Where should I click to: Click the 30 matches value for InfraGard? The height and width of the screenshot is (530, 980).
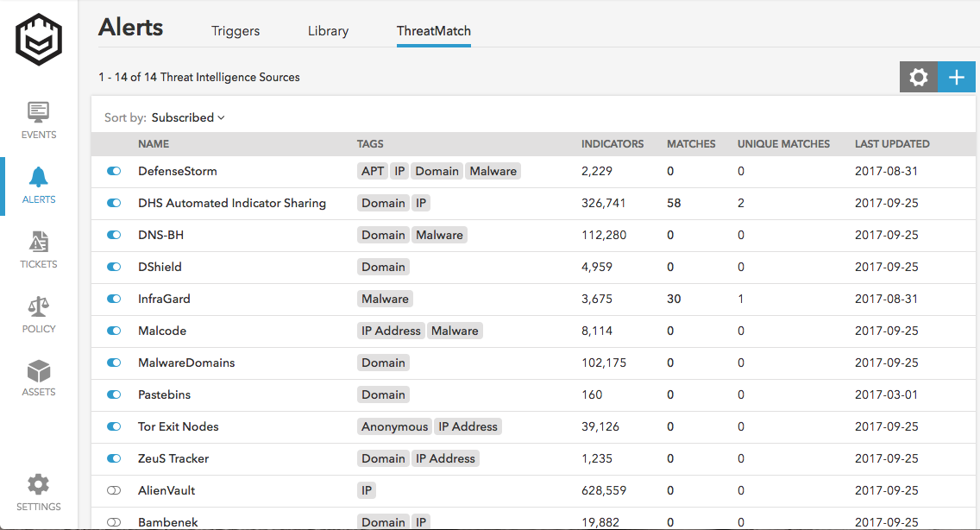click(674, 299)
